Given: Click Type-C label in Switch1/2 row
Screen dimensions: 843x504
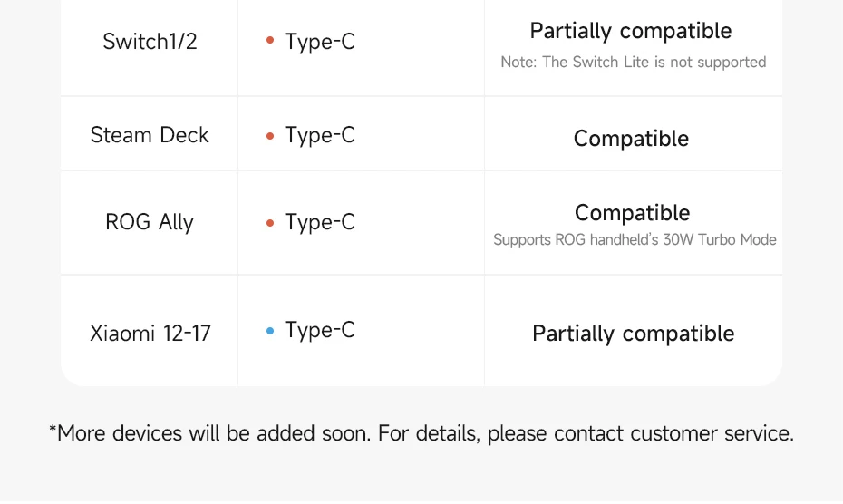Looking at the screenshot, I should tap(320, 42).
